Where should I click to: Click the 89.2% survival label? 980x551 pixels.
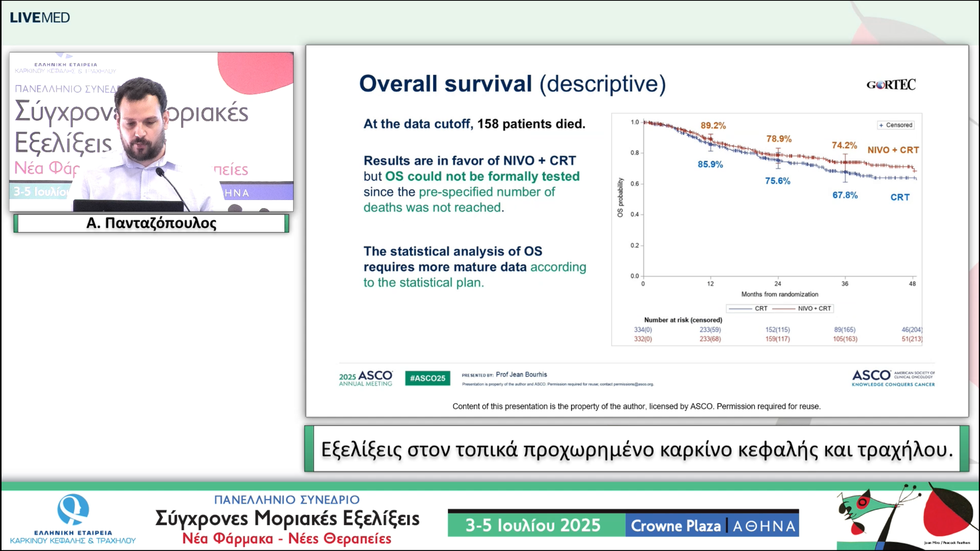(x=713, y=126)
